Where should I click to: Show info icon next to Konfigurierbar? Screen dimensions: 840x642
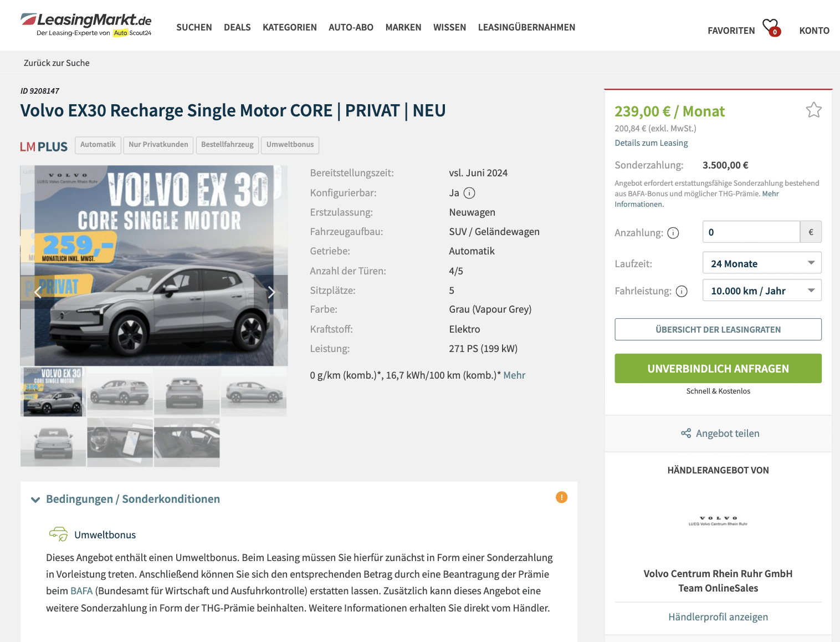coord(469,193)
